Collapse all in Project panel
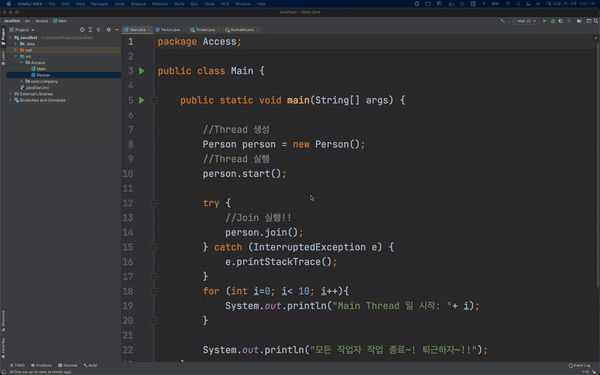 (98, 30)
